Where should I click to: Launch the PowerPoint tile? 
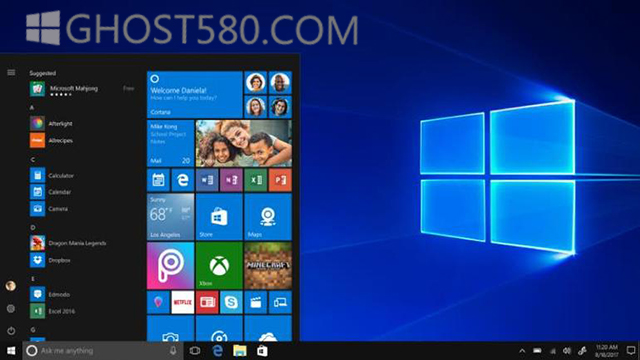[x=280, y=180]
